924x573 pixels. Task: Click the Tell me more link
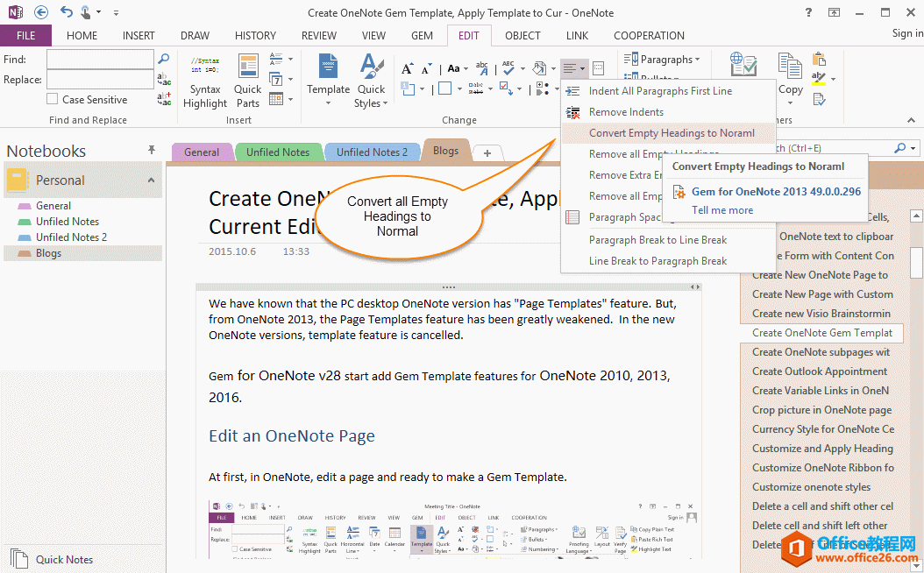[x=722, y=210]
